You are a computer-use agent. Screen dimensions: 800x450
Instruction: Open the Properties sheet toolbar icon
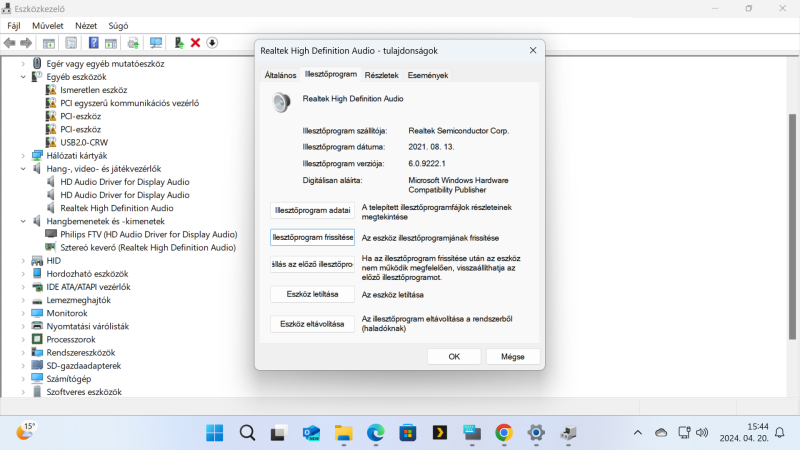point(71,43)
